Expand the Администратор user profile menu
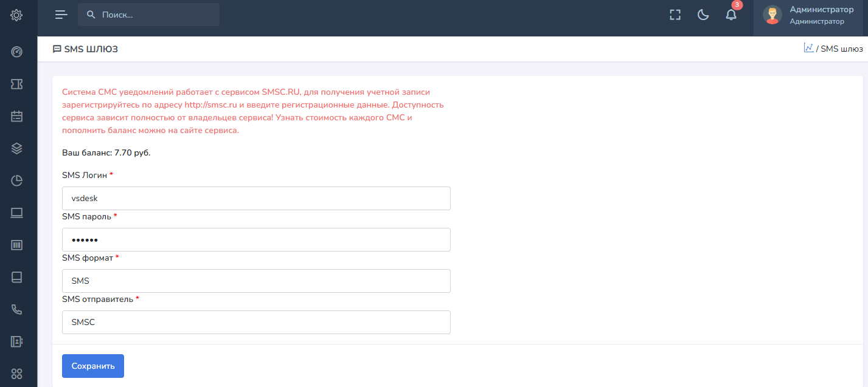The image size is (868, 387). [x=810, y=15]
